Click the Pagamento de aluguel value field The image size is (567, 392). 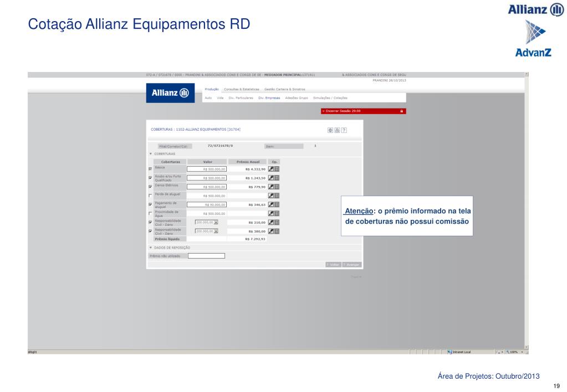(x=207, y=204)
